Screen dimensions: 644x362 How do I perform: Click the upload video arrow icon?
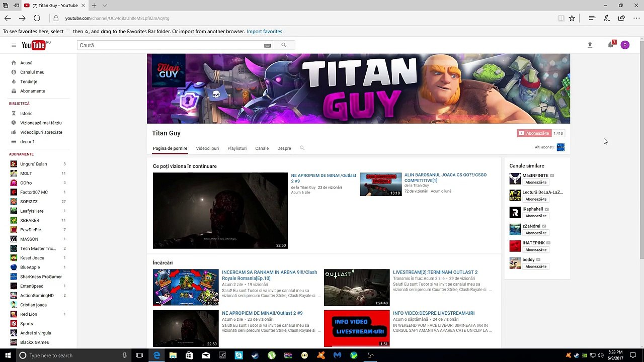[590, 45]
